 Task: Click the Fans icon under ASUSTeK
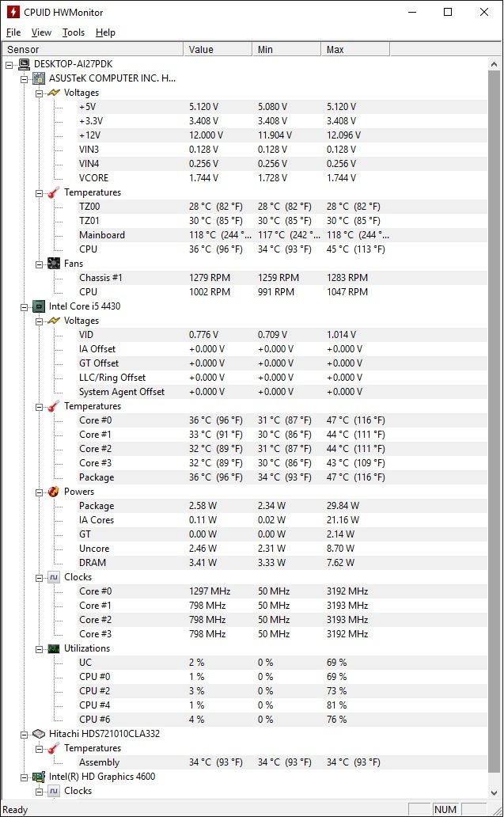(x=54, y=264)
